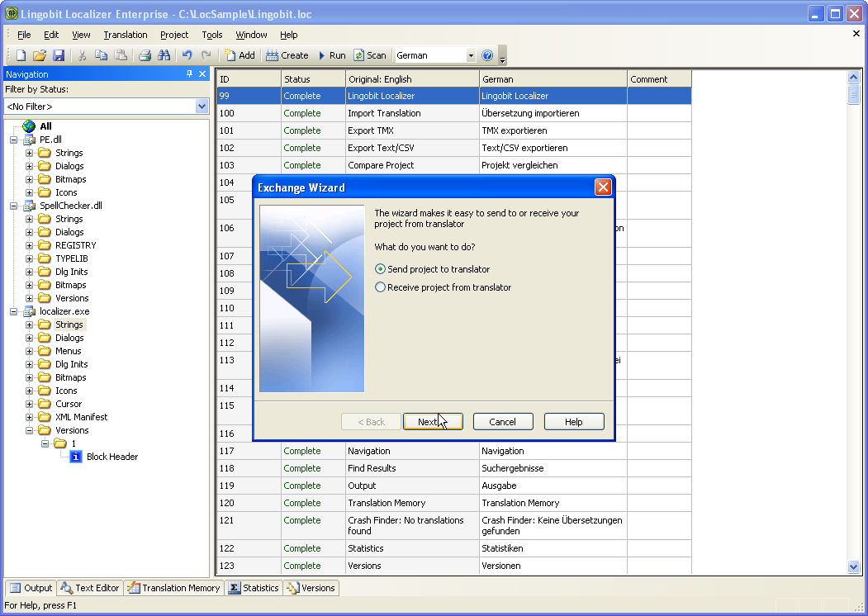Switch to the Output tab

point(31,588)
